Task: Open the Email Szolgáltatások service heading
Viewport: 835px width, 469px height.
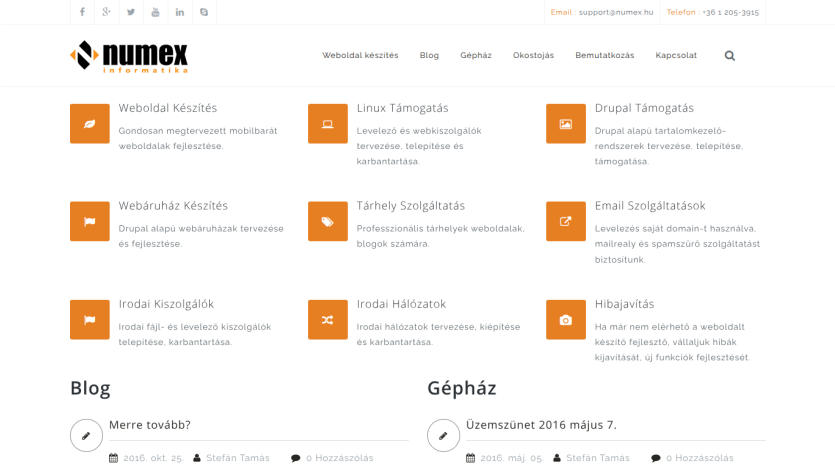Action: (650, 206)
